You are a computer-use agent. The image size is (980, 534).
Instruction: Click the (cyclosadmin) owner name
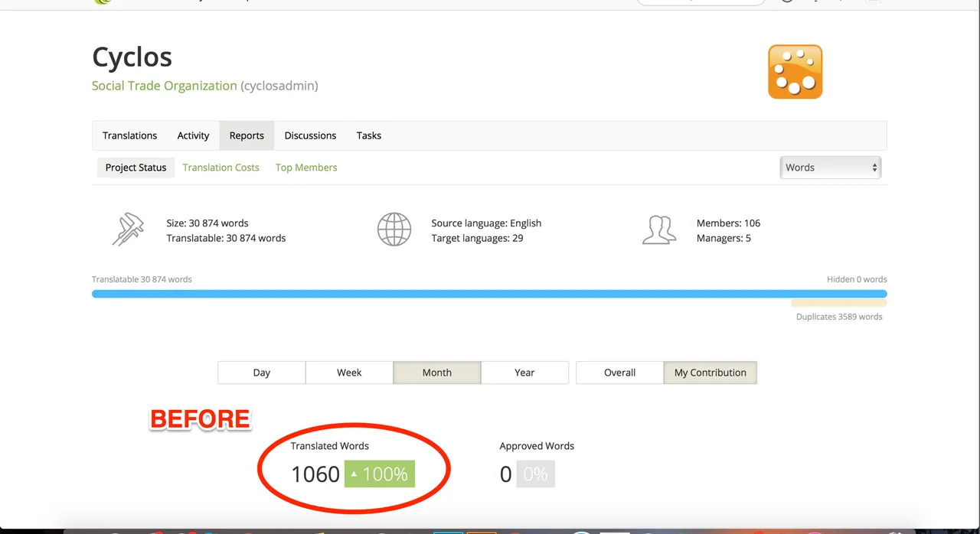tap(279, 86)
